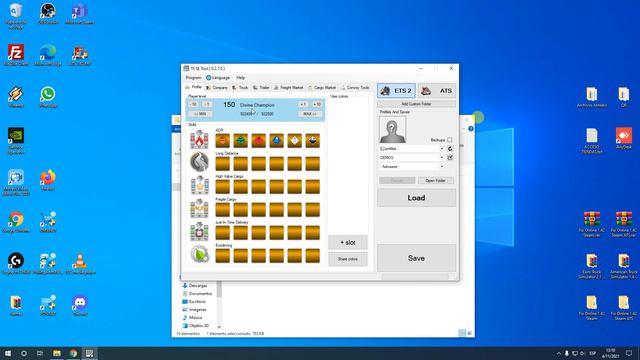Open Logitech G HUB desktop shortcut
640x360 pixels.
coord(16,263)
